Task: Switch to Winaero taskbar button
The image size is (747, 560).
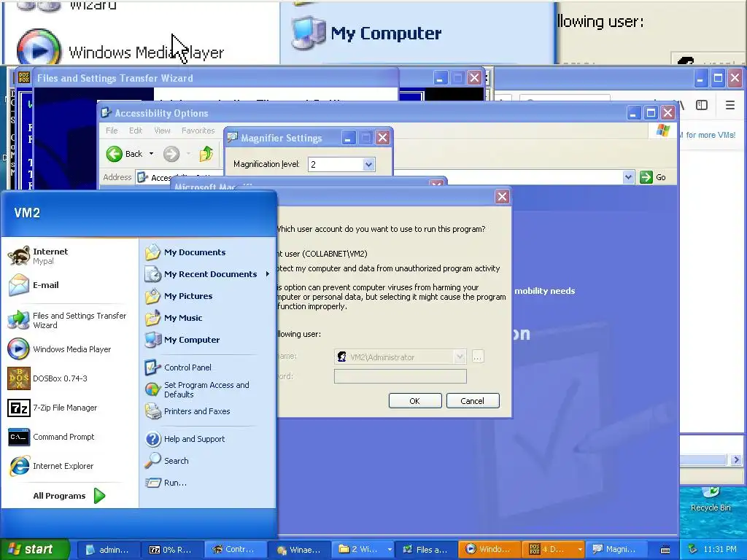Action: click(299, 550)
